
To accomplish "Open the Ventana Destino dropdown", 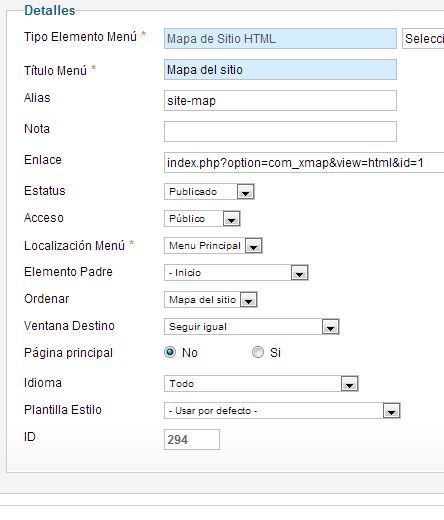I will [x=251, y=327].
